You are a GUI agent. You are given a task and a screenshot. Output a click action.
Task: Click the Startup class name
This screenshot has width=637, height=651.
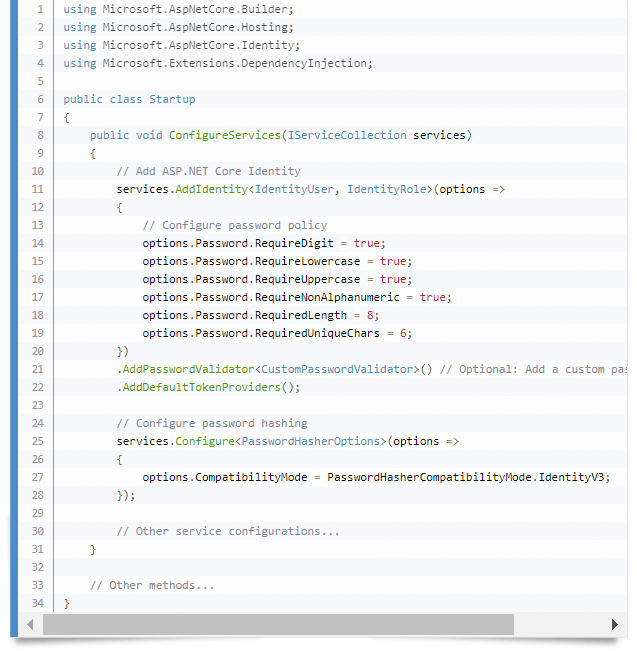pyautogui.click(x=172, y=99)
